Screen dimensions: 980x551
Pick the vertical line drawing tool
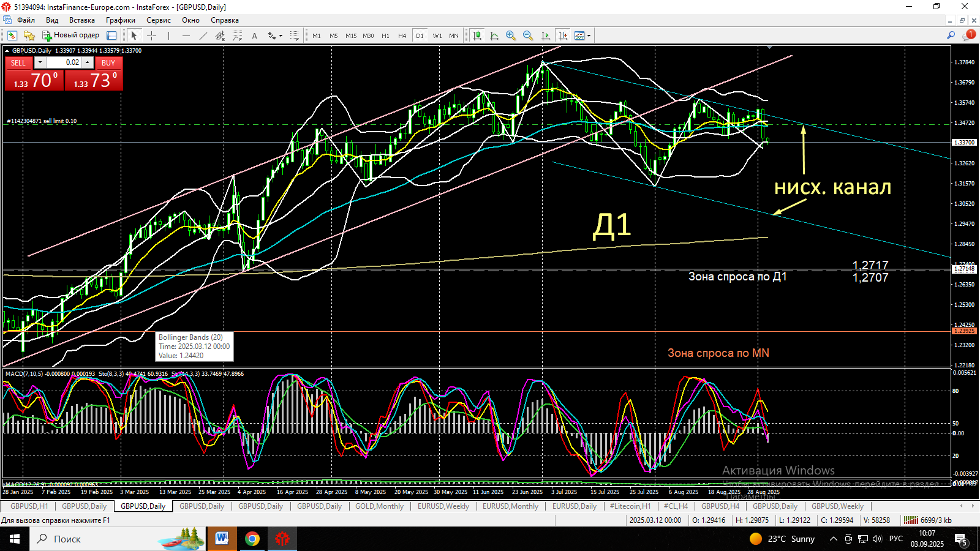coord(168,36)
